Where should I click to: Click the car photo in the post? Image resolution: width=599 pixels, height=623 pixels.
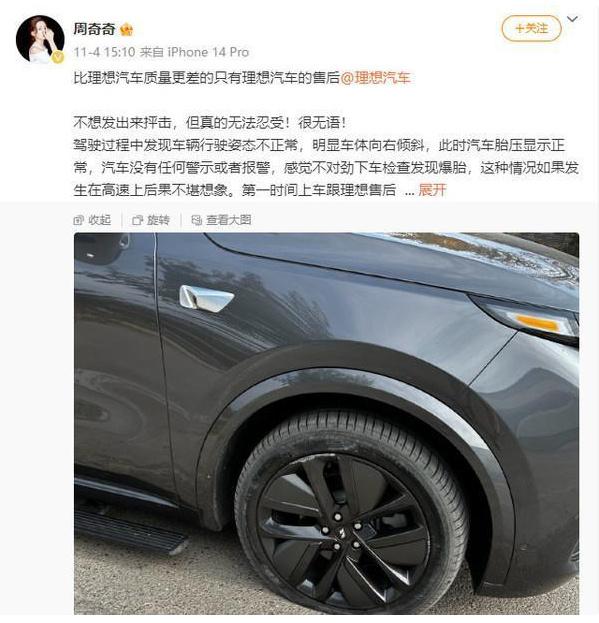(326, 424)
